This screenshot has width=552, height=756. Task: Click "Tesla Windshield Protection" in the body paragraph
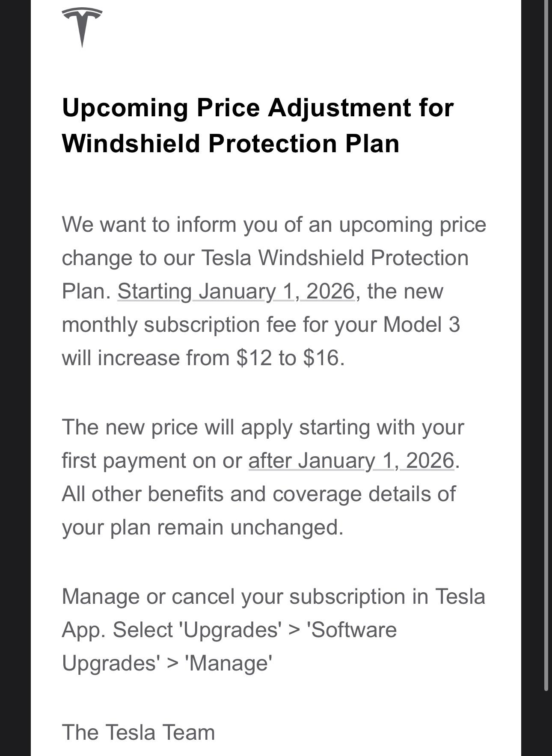click(335, 258)
